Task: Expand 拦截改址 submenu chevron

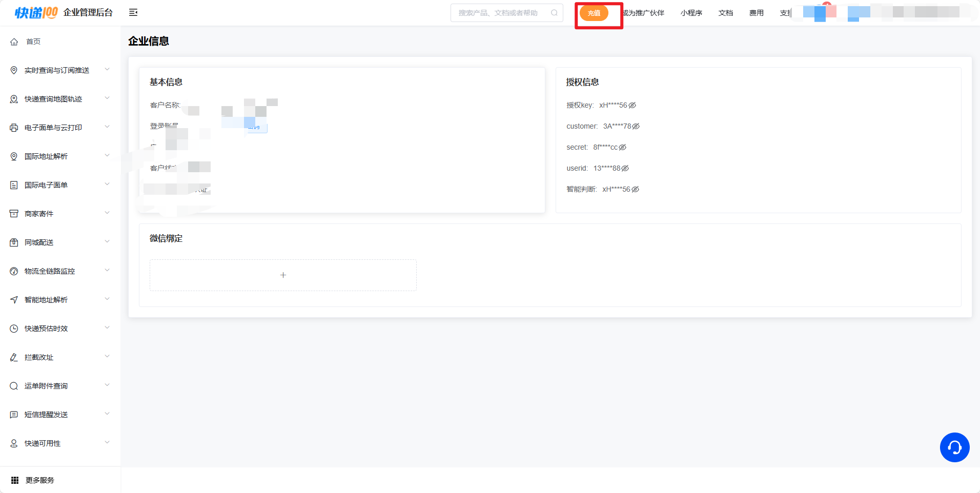Action: pos(107,356)
